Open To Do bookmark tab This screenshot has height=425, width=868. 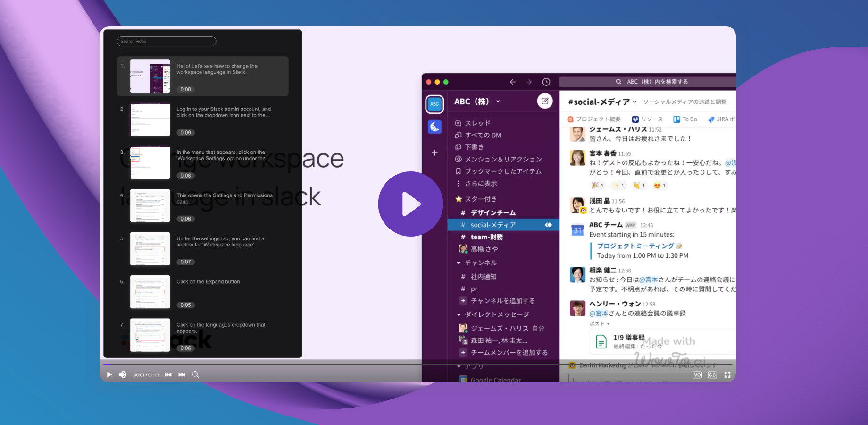(685, 119)
